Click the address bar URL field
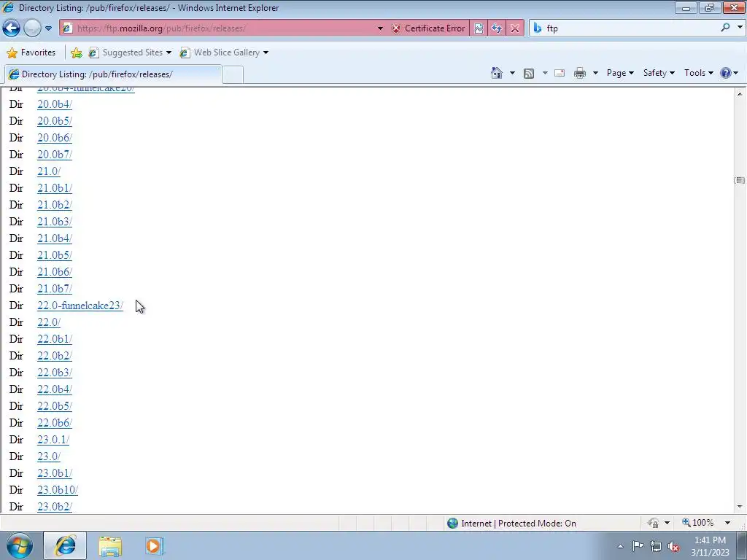Viewport: 747px width, 560px height. [x=224, y=28]
